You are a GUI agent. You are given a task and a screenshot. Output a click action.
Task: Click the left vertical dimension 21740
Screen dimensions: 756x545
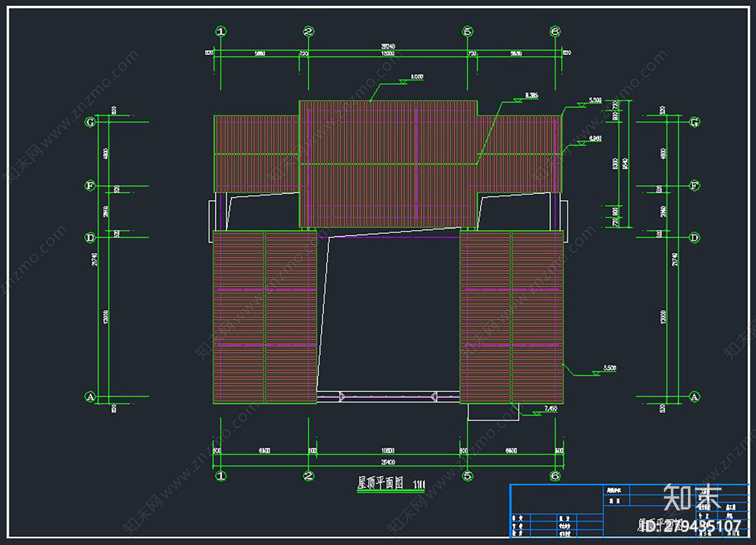tap(95, 260)
